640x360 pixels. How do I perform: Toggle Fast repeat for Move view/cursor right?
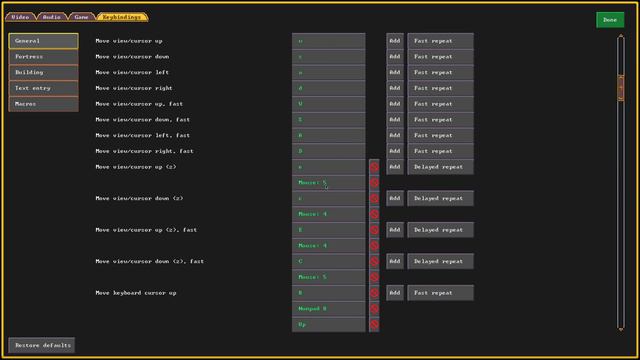click(440, 88)
